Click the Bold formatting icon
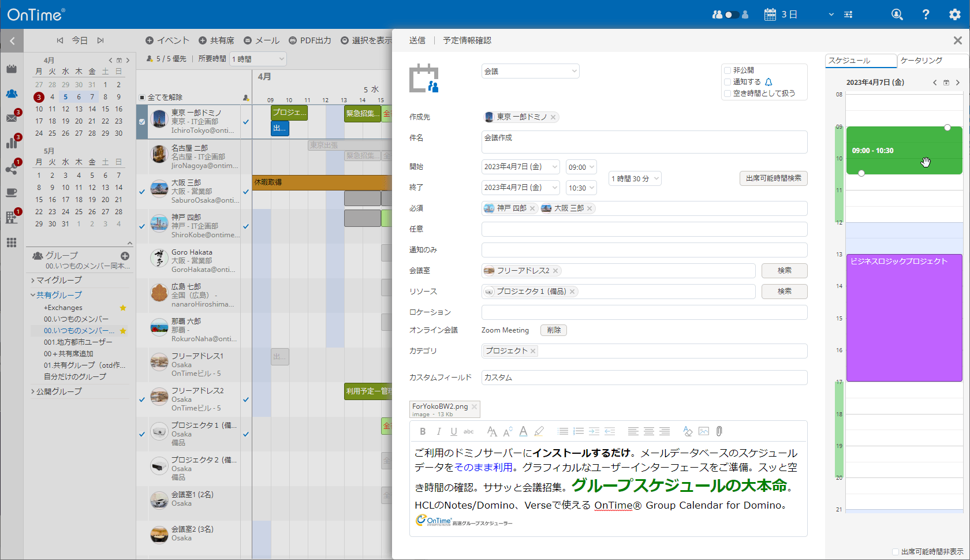Image resolution: width=970 pixels, height=560 pixels. click(423, 431)
